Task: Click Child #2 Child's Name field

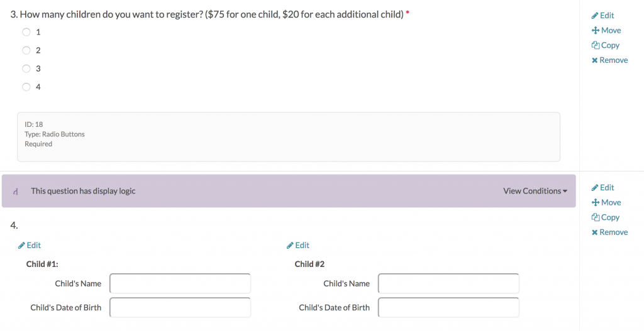Action: coord(448,283)
